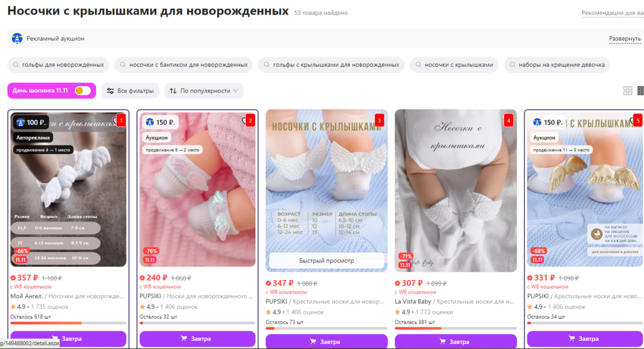Open Рекомендации для вас dropdown
This screenshot has height=349, width=644.
tap(612, 13)
